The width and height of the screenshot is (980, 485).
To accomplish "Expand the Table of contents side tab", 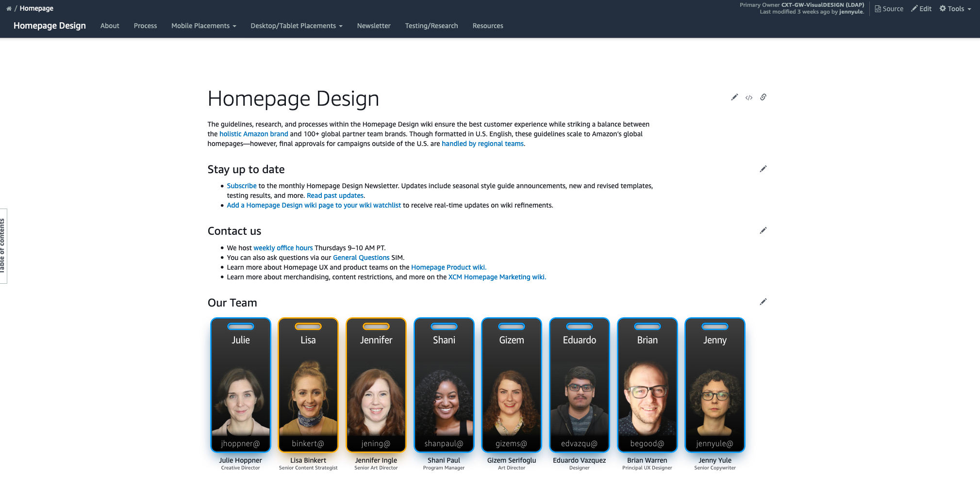I will tap(3, 246).
